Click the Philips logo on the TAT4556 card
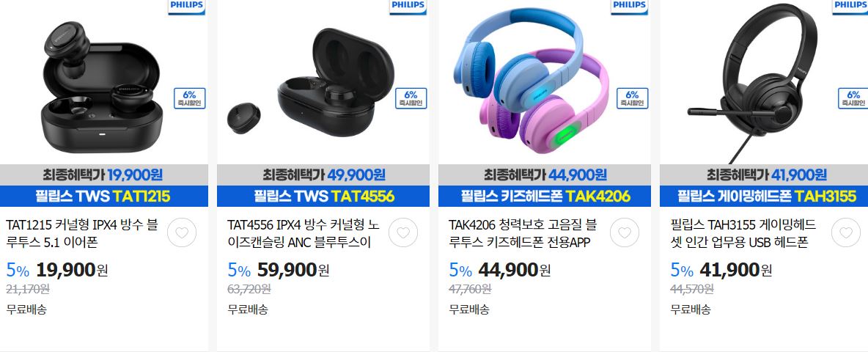Screen dimensions: 868x352 [408, 6]
